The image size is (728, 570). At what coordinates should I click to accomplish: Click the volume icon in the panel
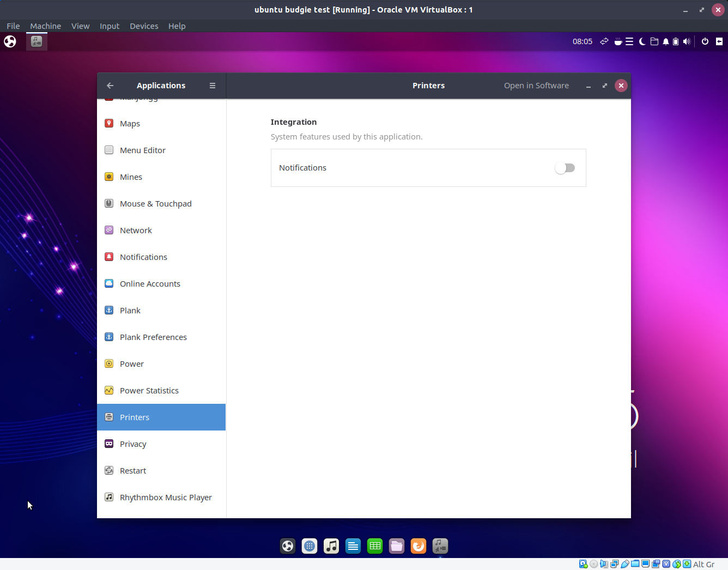[687, 41]
